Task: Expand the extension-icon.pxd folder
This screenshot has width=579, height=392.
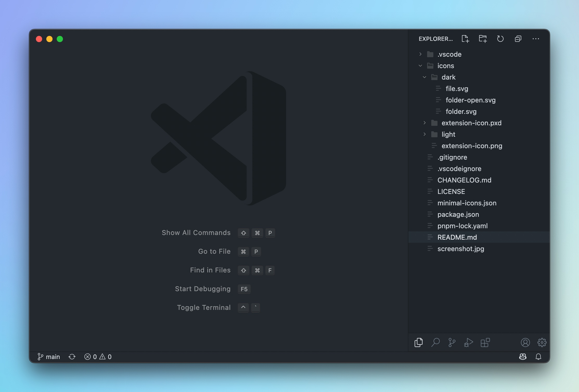Action: tap(471, 123)
